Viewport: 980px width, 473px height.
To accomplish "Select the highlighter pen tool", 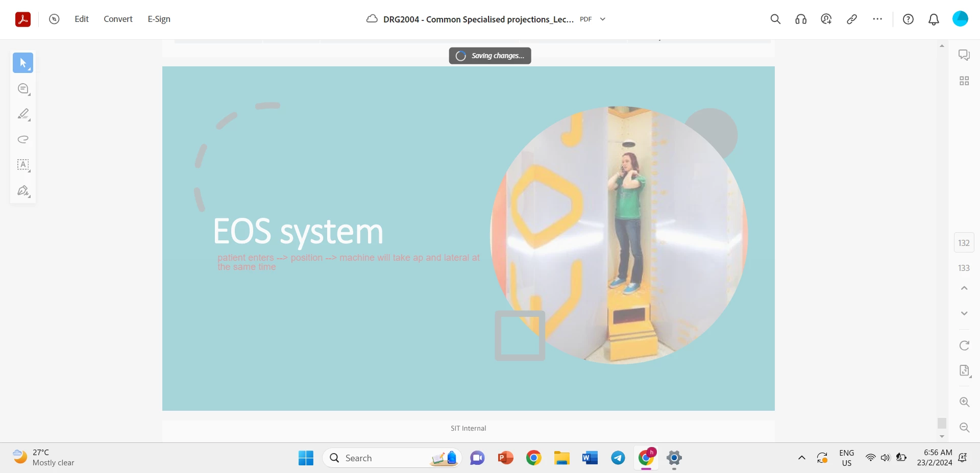I will [x=23, y=114].
